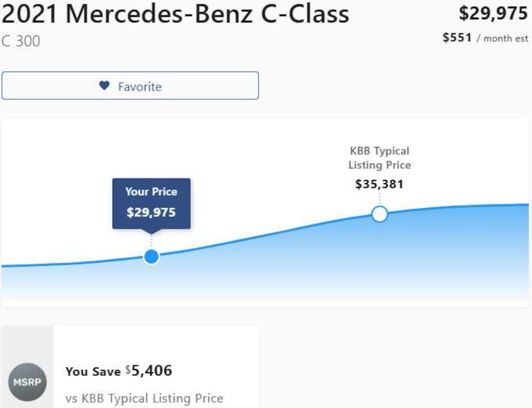Click the 2021 Mercedes-Benz C-Class heading

(175, 15)
